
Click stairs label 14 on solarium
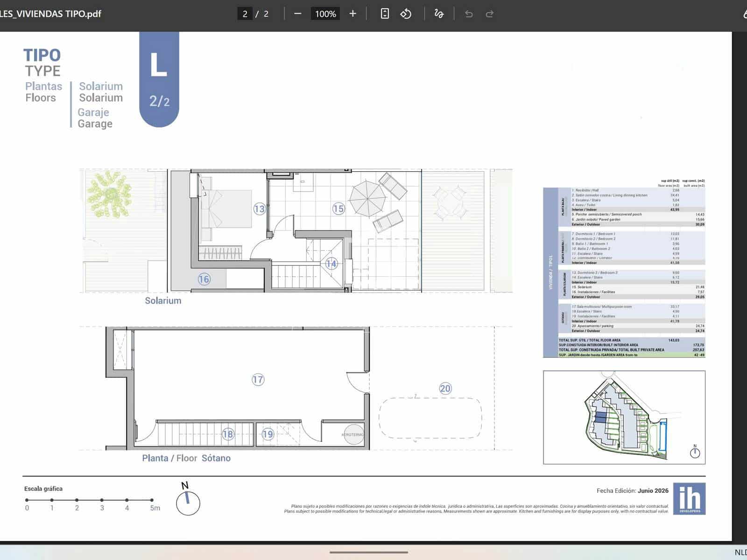click(331, 264)
